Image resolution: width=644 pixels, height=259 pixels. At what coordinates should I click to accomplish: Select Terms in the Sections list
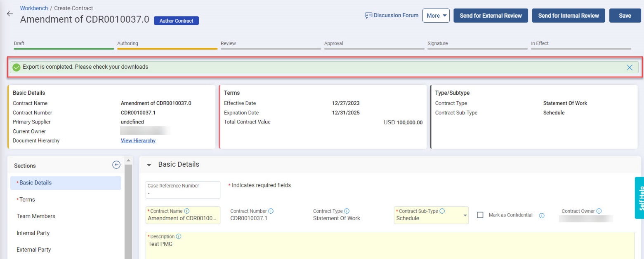[x=27, y=200]
